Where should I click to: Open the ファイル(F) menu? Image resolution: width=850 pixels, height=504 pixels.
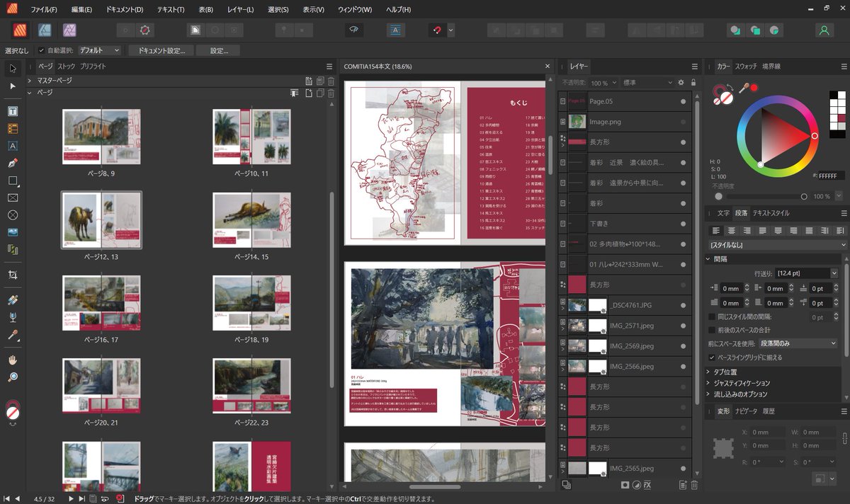45,10
